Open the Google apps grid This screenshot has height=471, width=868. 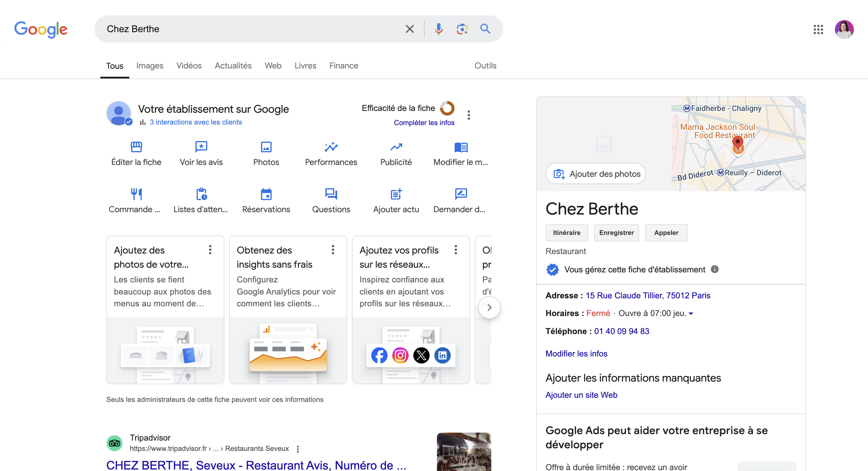pos(818,29)
